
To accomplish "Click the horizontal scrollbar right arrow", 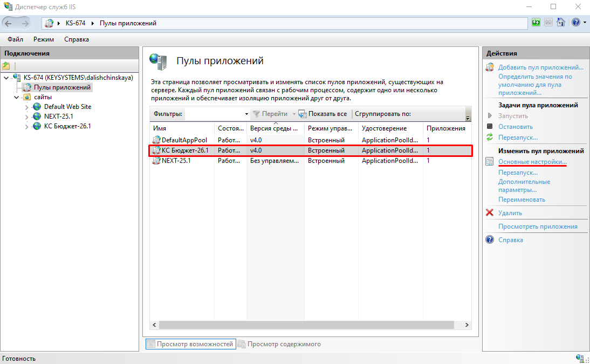I will 466,325.
